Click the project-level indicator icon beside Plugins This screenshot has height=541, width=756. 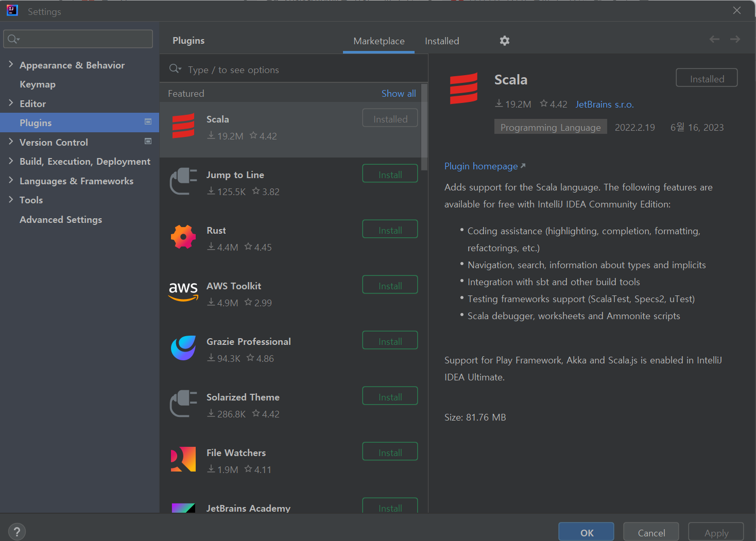click(x=148, y=121)
